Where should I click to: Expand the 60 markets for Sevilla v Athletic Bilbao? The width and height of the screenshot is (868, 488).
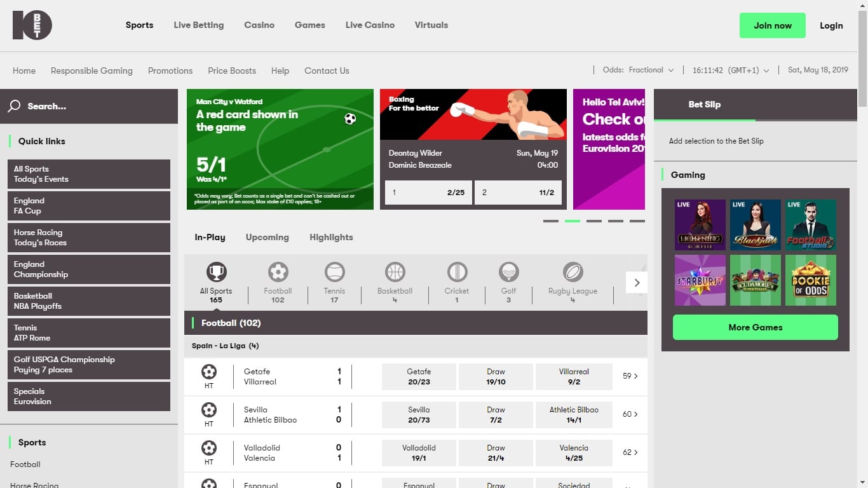pos(630,414)
